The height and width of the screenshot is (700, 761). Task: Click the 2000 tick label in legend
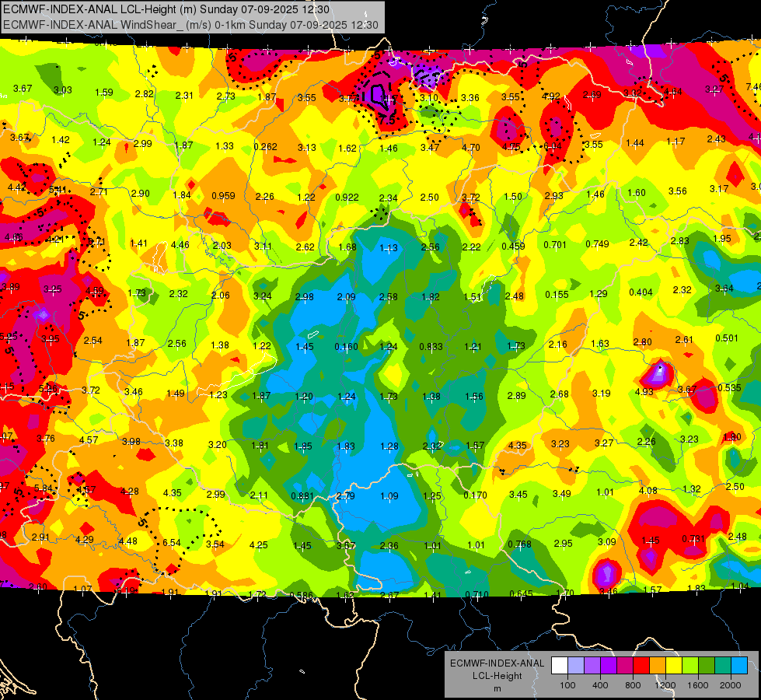coord(731,685)
